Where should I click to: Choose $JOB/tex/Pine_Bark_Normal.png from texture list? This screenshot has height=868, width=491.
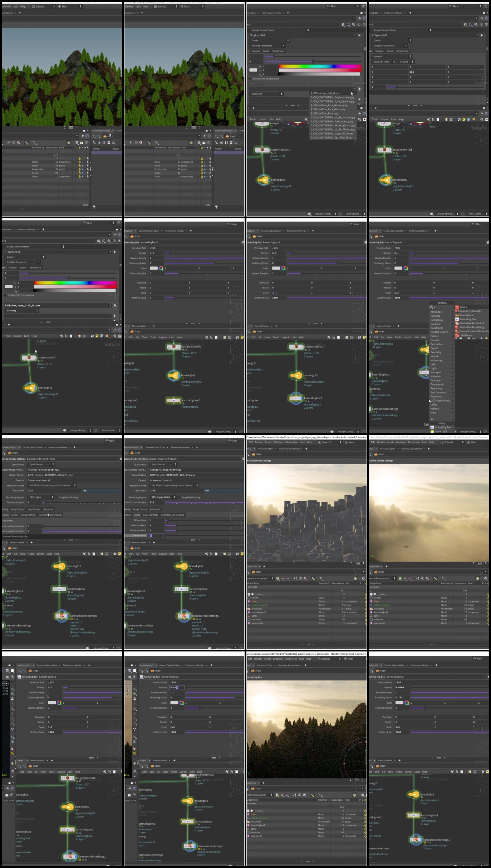[332, 105]
